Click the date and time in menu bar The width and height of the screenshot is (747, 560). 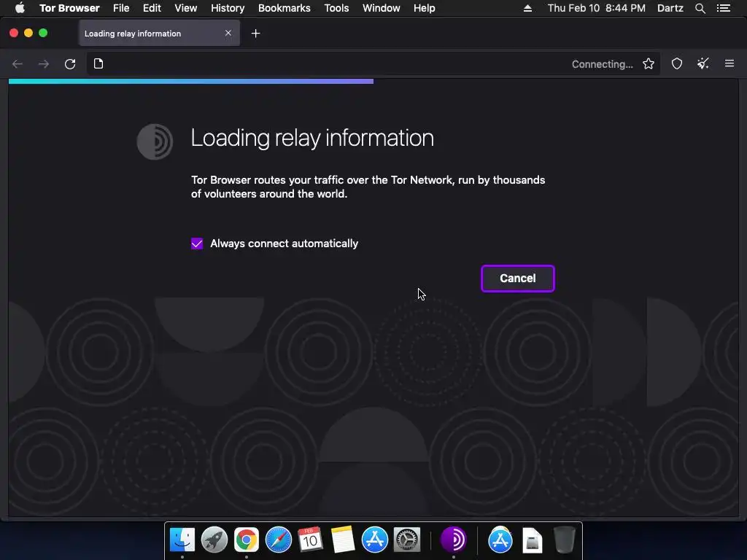pyautogui.click(x=597, y=8)
